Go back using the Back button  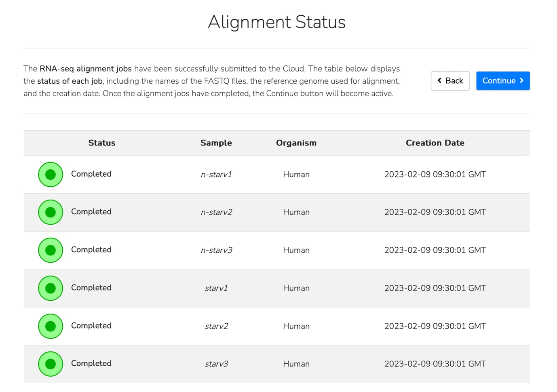click(x=450, y=81)
